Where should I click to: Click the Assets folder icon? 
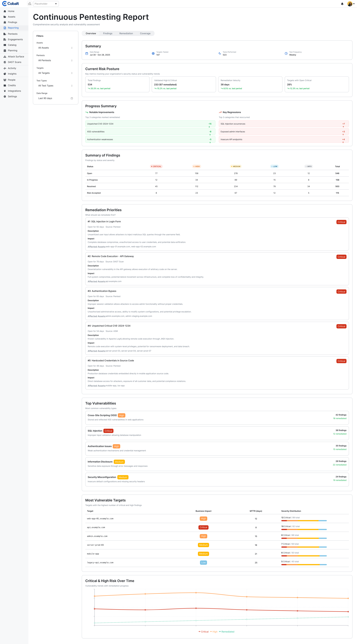(x=5, y=17)
